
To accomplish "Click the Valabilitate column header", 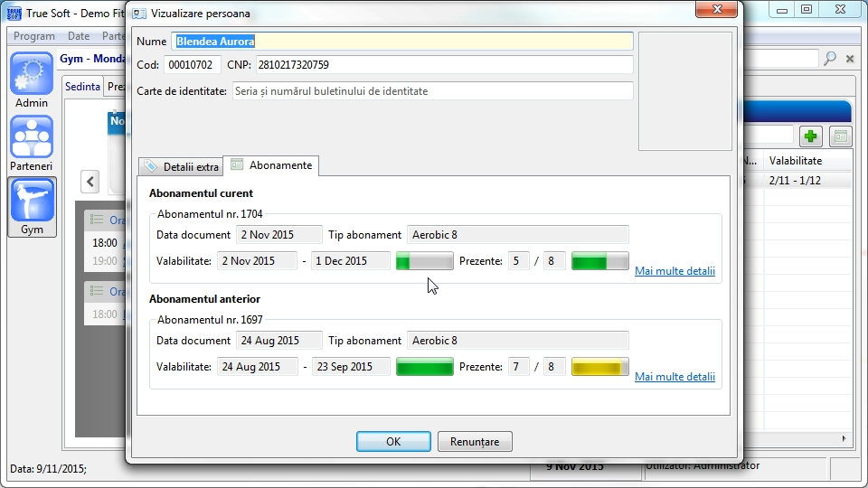I will click(796, 160).
